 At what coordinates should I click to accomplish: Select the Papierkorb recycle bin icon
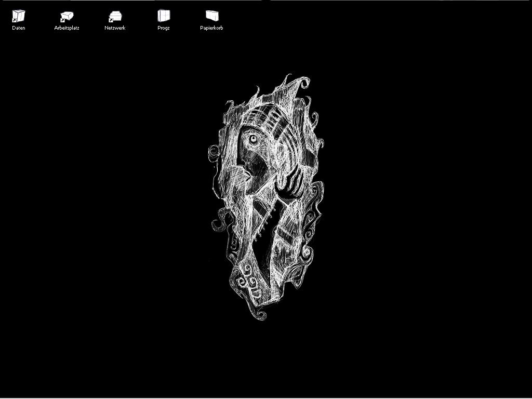212,16
